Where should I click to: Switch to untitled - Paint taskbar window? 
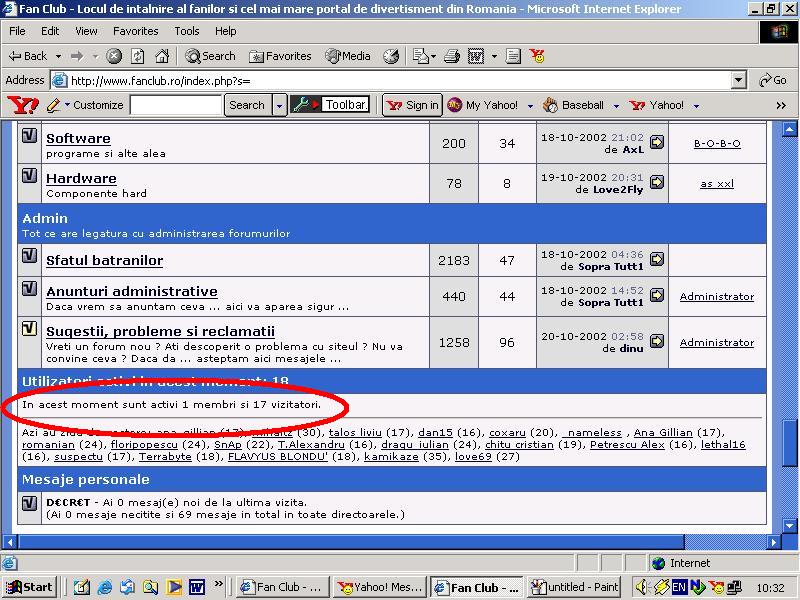[574, 587]
